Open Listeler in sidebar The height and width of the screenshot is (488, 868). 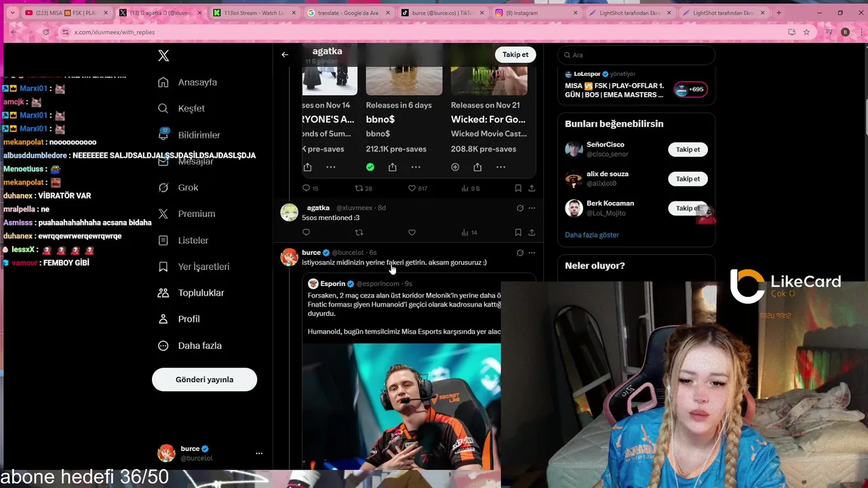coord(183,241)
